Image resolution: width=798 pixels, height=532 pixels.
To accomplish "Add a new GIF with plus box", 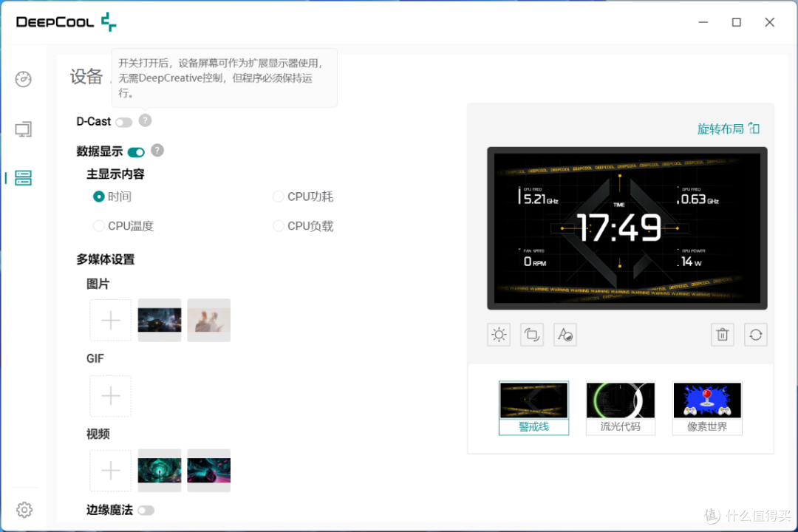I will (x=110, y=395).
